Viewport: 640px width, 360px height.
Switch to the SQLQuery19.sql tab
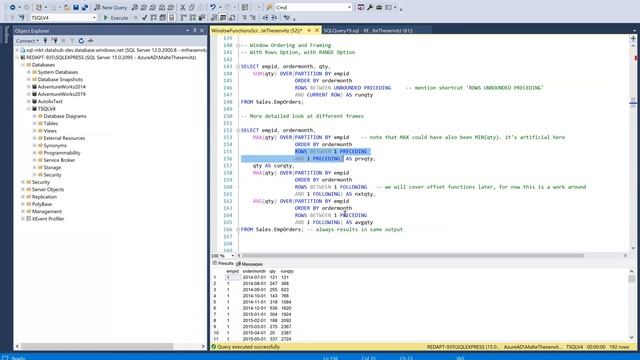pyautogui.click(x=368, y=30)
